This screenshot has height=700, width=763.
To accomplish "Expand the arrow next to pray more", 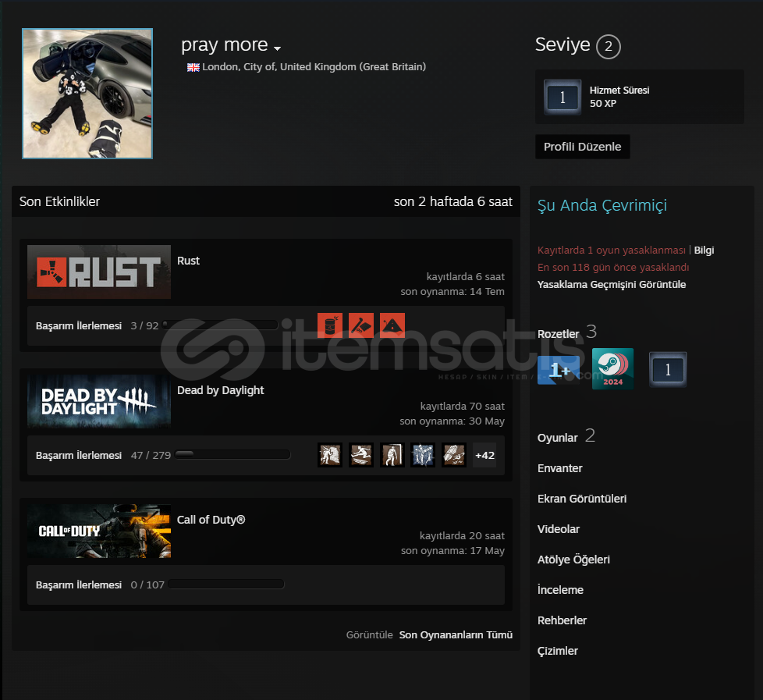I will click(278, 48).
